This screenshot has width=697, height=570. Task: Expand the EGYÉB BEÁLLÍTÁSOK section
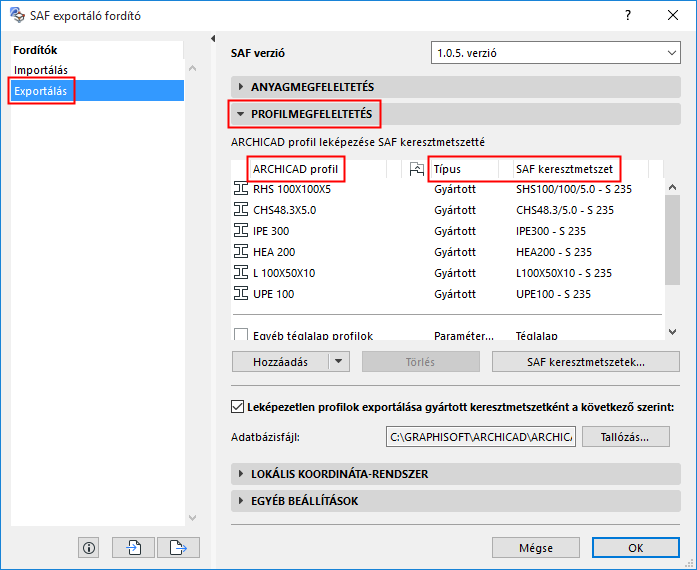pos(456,501)
